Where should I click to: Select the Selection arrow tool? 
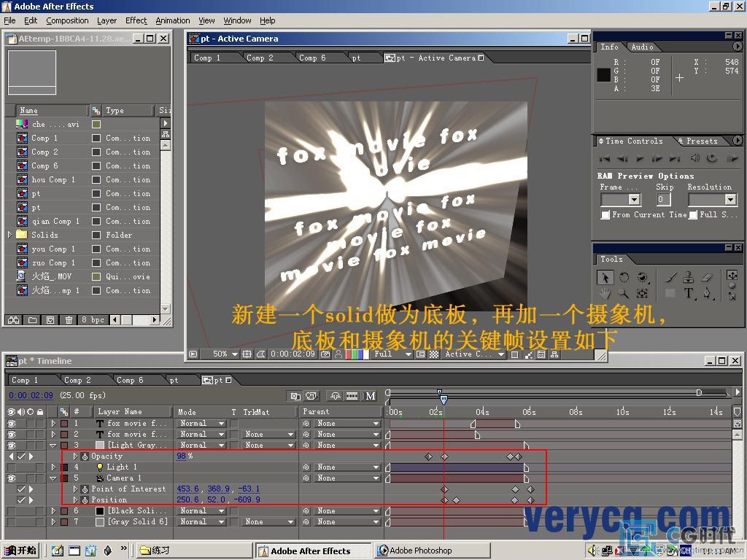coord(605,278)
